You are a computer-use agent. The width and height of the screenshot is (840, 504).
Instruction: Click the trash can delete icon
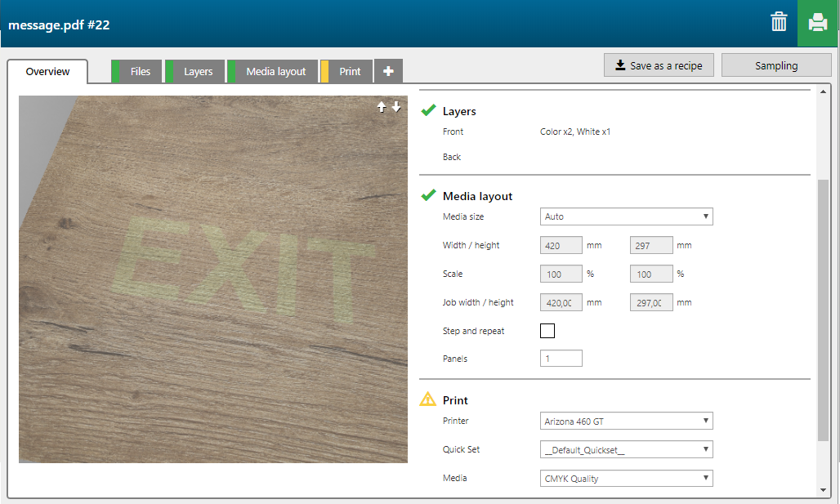[778, 23]
